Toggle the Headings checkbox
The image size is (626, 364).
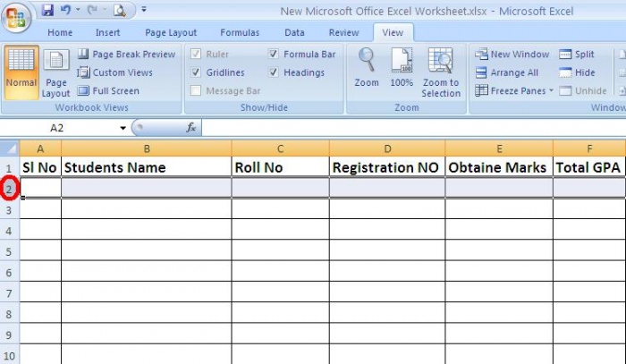click(x=274, y=72)
